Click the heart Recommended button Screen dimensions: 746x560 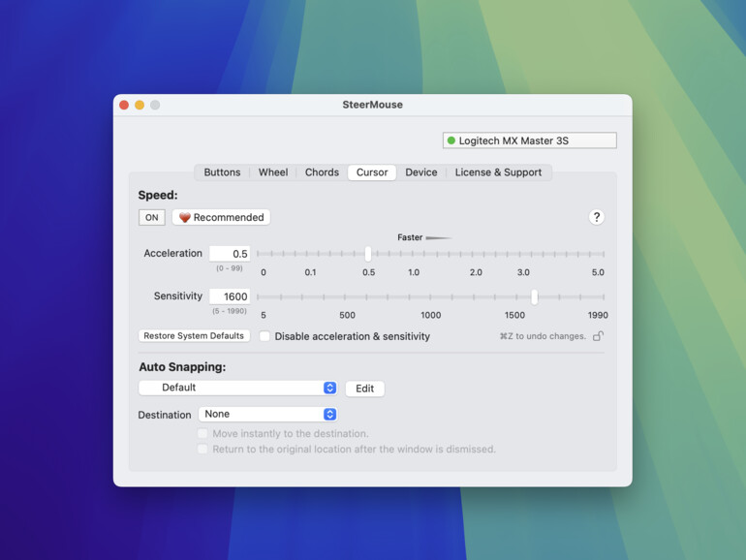click(221, 217)
